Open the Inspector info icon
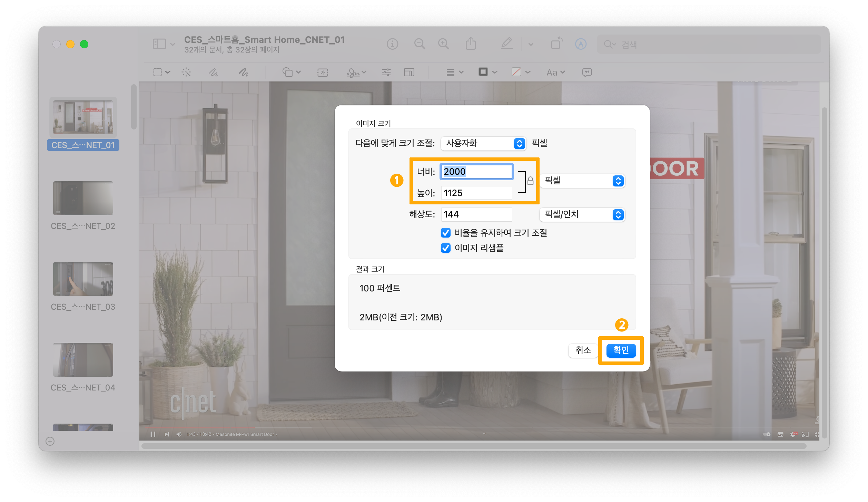The width and height of the screenshot is (868, 502). click(392, 44)
